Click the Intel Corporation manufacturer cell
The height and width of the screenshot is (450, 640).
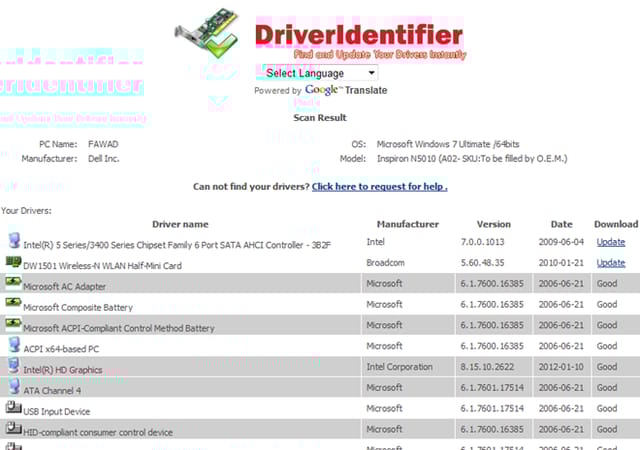(399, 367)
